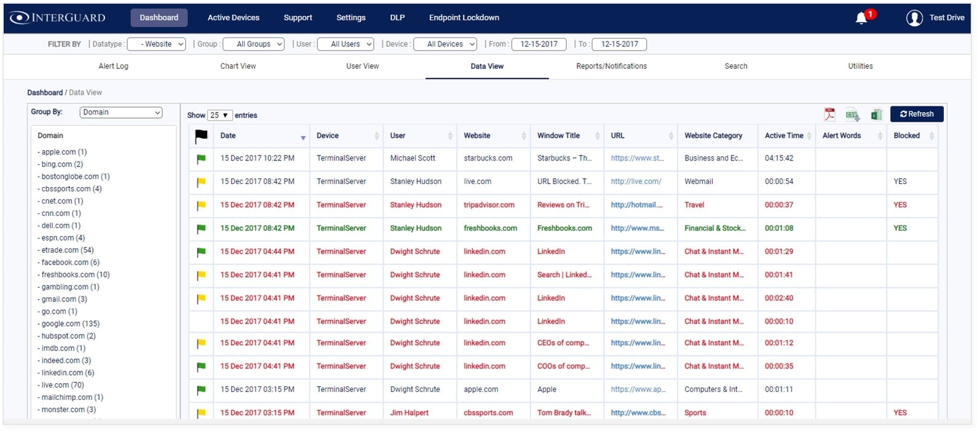
Task: Toggle the flag on the starbucks.com row
Action: click(201, 159)
